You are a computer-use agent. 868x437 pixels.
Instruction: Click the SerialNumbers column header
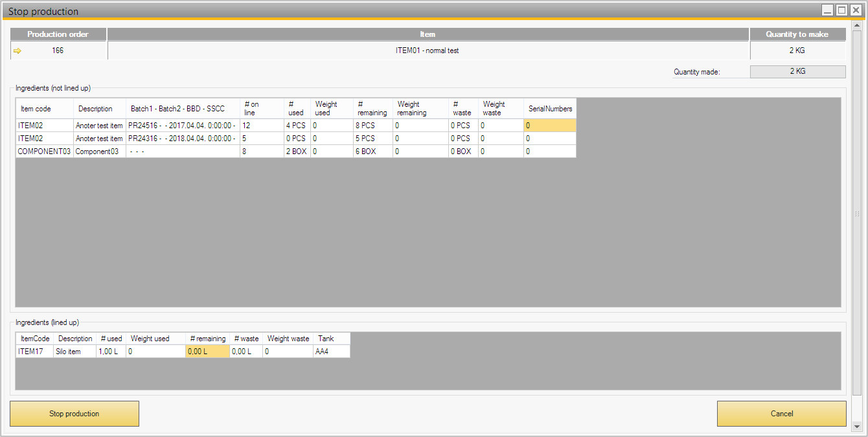pyautogui.click(x=549, y=109)
